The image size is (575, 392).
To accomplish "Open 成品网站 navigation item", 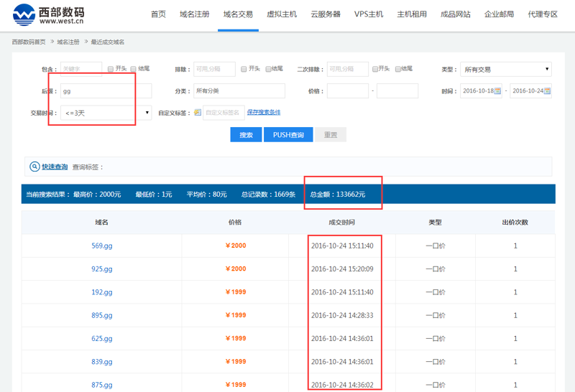I will pyautogui.click(x=456, y=14).
